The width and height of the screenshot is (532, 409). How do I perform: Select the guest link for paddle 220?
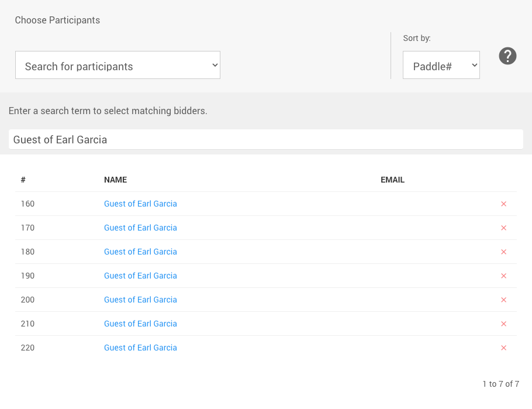(140, 348)
